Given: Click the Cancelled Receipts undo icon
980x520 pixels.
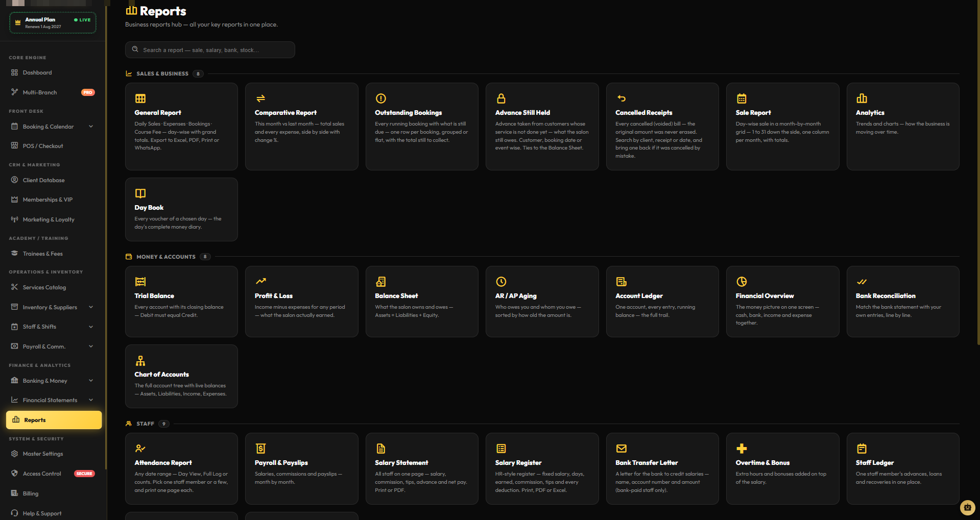Looking at the screenshot, I should coord(622,98).
